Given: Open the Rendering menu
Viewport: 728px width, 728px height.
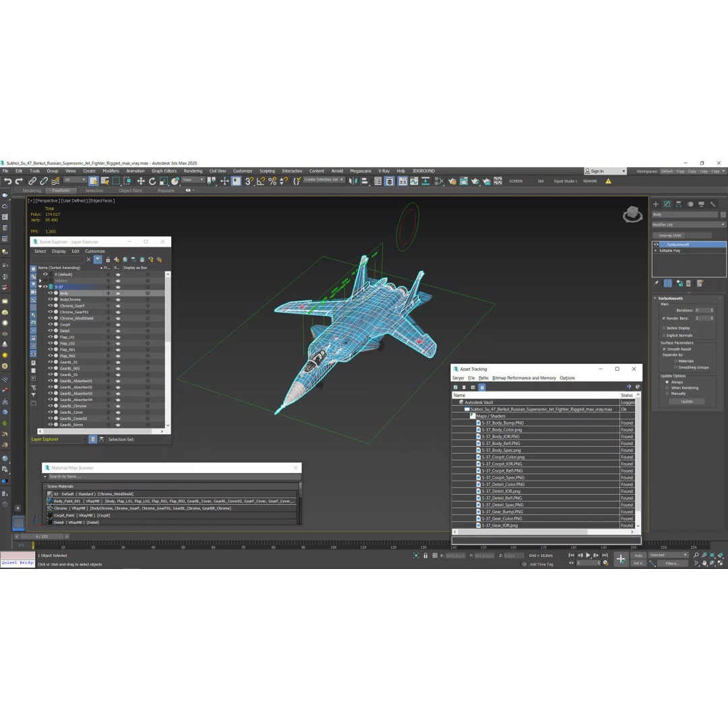Looking at the screenshot, I should [193, 171].
